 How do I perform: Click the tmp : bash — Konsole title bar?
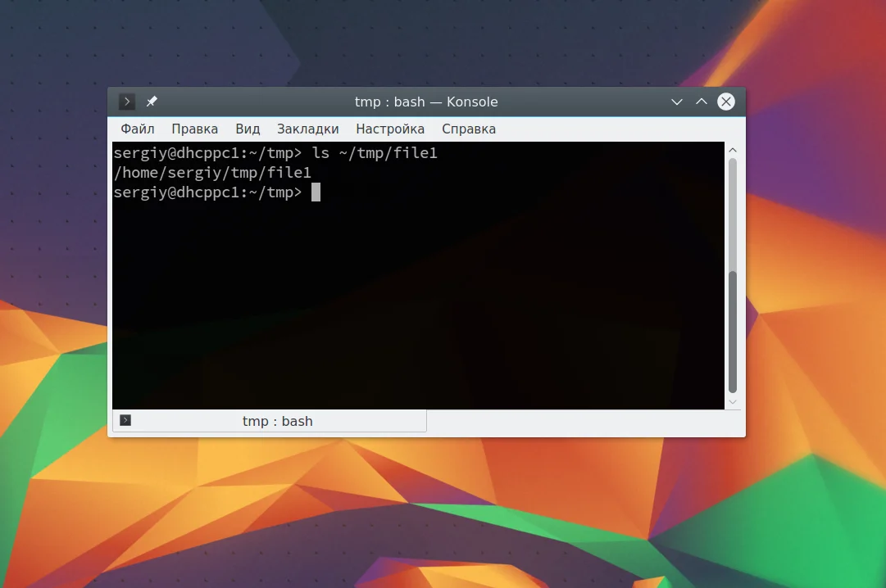pos(426,102)
